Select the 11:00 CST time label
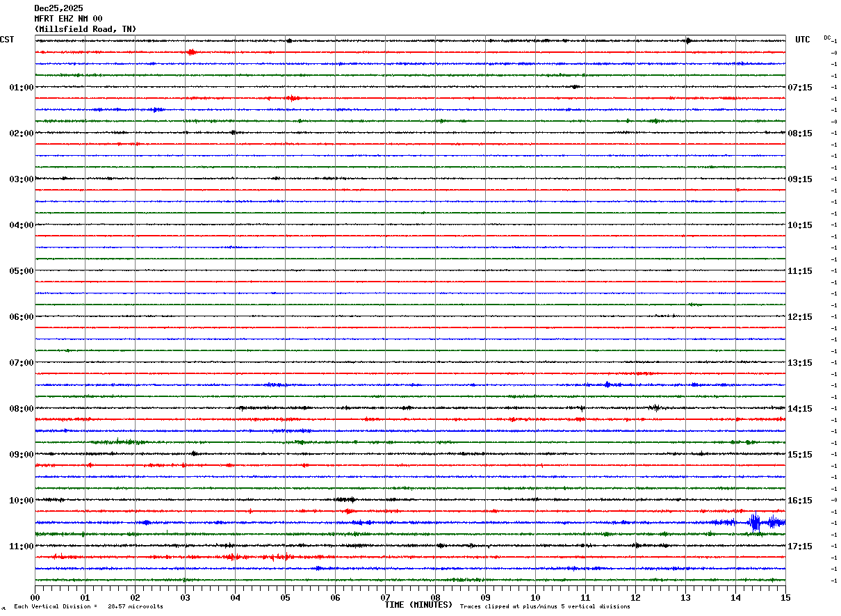This screenshot has height=616, width=841. tap(22, 546)
